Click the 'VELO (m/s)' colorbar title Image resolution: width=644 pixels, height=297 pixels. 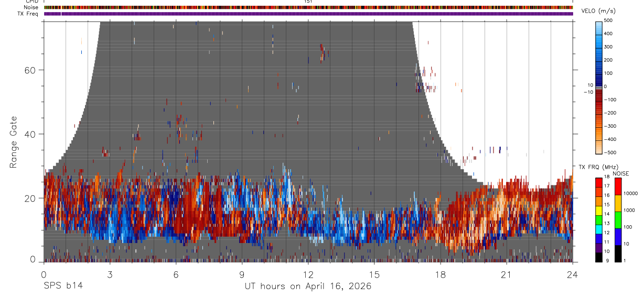[598, 11]
